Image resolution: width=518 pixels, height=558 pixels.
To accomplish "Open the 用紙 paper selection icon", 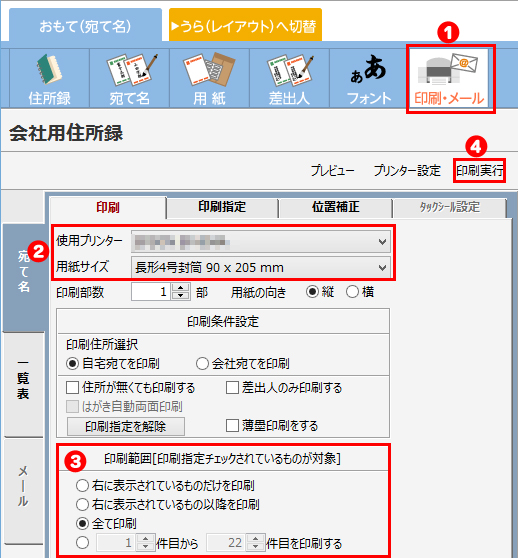I will pyautogui.click(x=210, y=78).
